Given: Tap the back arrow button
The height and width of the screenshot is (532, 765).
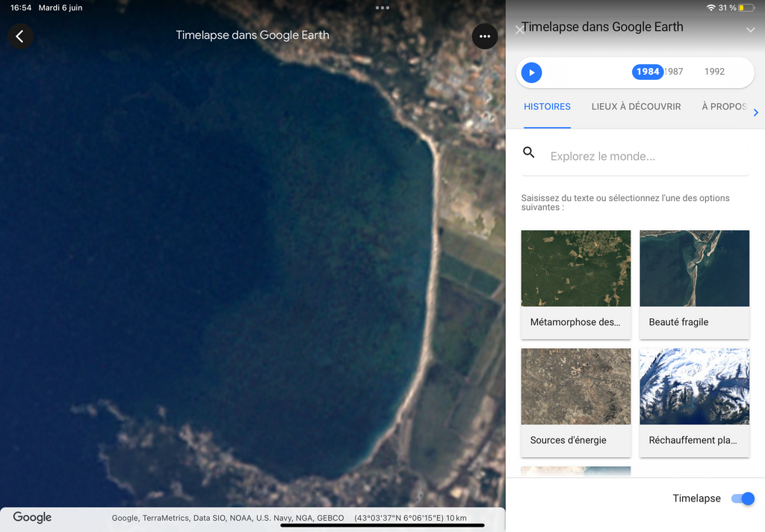Looking at the screenshot, I should coord(20,36).
